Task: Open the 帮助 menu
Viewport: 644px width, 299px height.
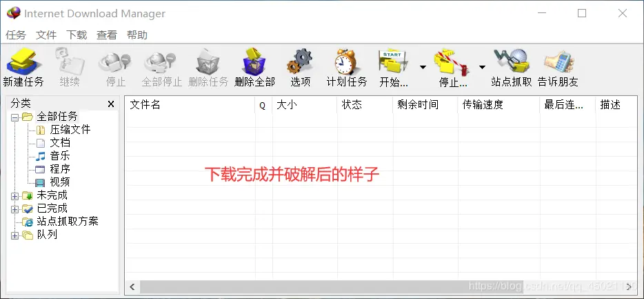Action: point(137,35)
